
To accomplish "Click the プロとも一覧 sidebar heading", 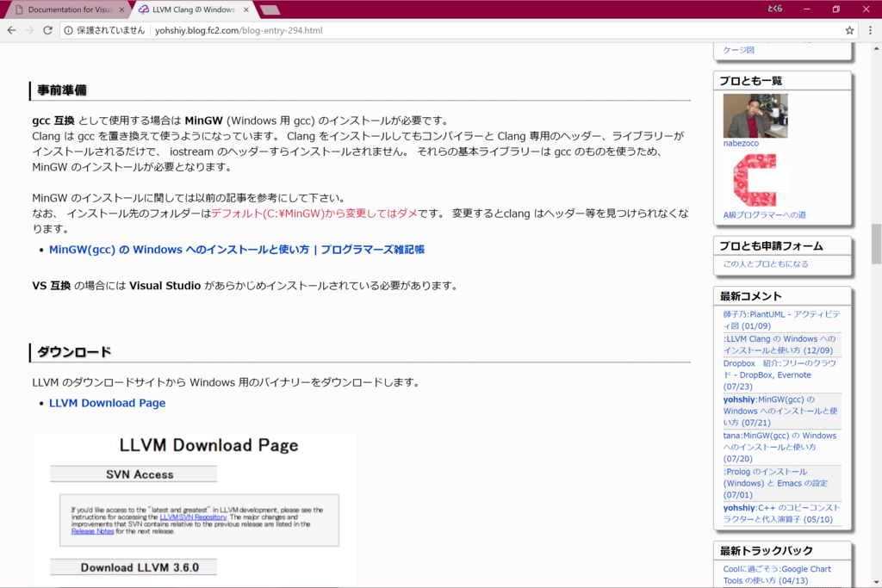I will 751,81.
